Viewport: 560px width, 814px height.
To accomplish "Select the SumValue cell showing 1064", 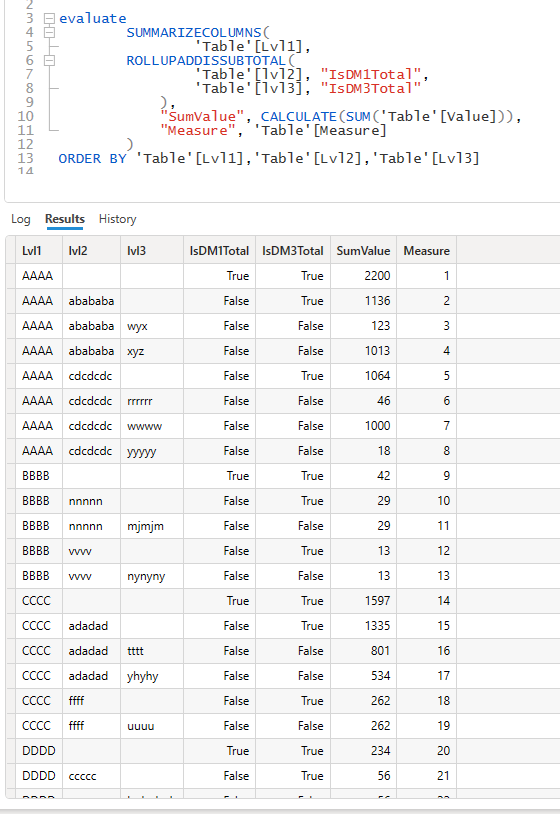I will pyautogui.click(x=363, y=376).
